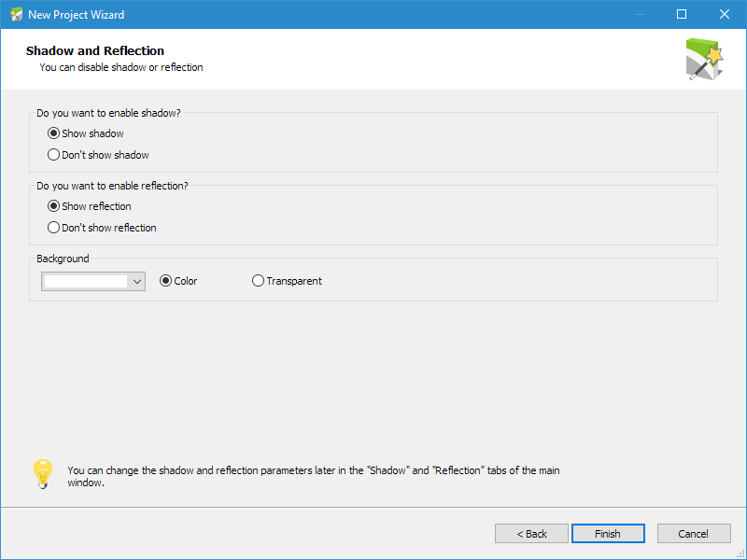Click the yellow lightbulb tip icon

[x=43, y=474]
